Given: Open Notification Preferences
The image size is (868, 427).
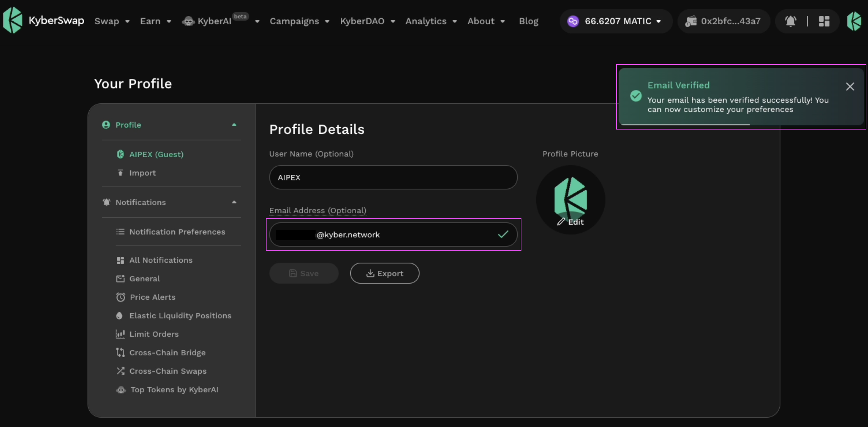Looking at the screenshot, I should 177,232.
